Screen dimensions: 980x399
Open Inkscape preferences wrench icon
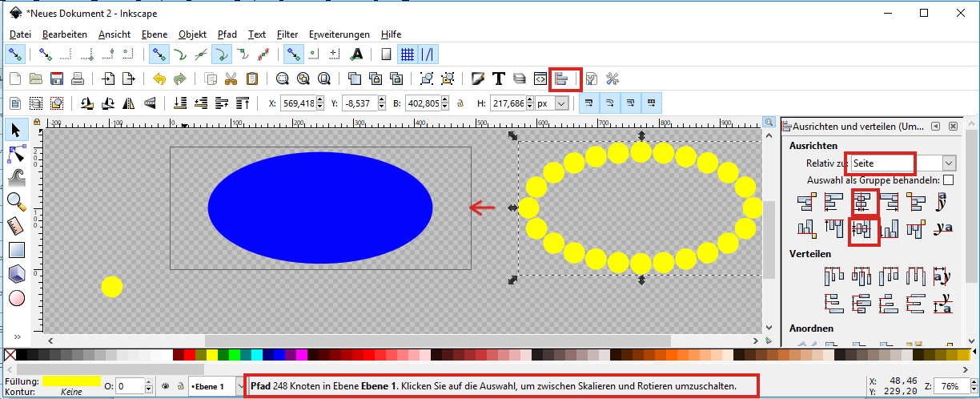click(613, 79)
